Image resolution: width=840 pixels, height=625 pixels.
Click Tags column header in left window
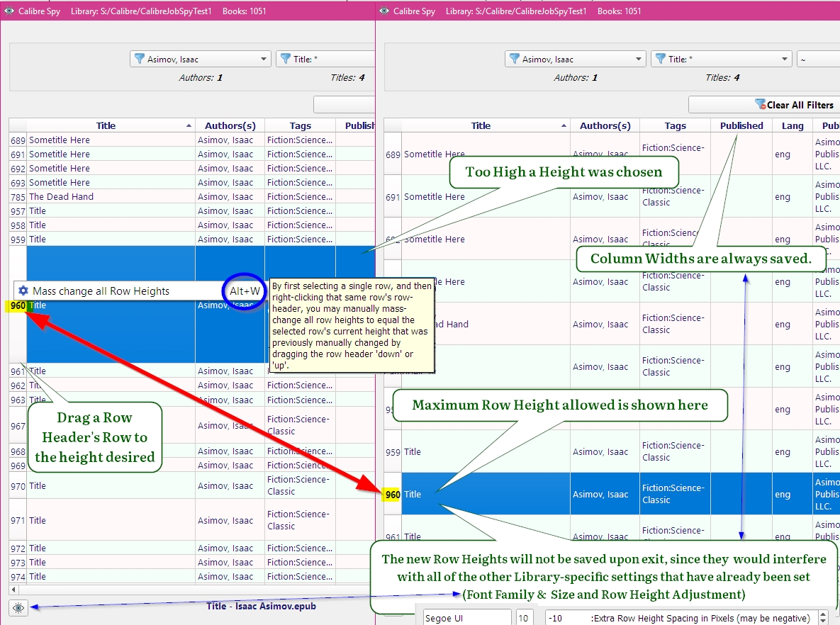coord(300,126)
